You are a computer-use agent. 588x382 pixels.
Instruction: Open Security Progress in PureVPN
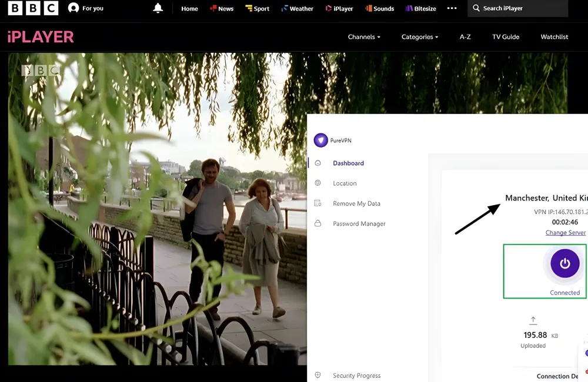[x=357, y=376]
